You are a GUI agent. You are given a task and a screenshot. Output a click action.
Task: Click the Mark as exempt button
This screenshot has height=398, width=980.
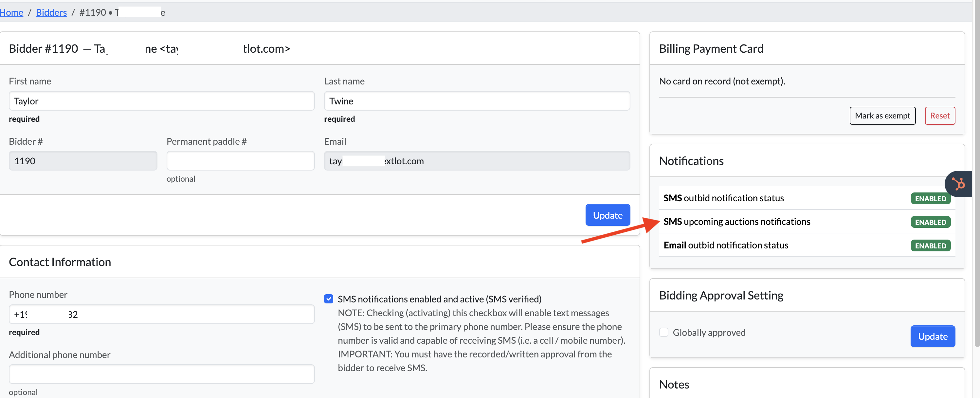(x=882, y=116)
